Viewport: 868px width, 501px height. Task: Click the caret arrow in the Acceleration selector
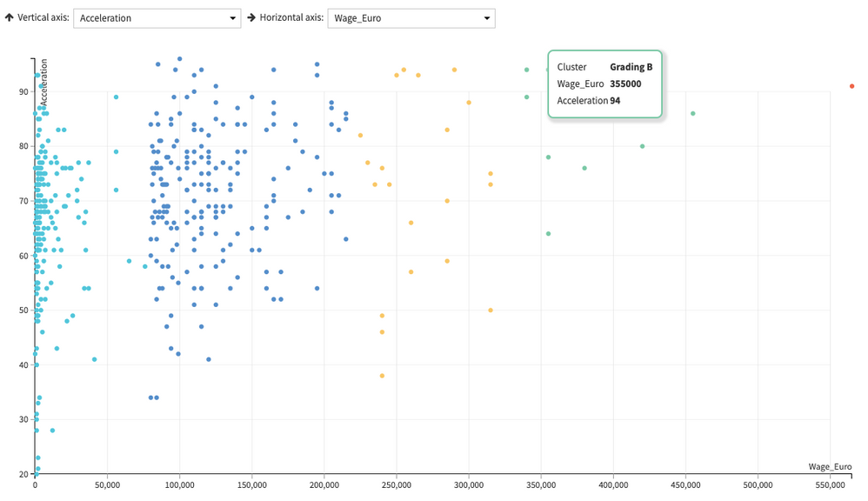pyautogui.click(x=232, y=18)
